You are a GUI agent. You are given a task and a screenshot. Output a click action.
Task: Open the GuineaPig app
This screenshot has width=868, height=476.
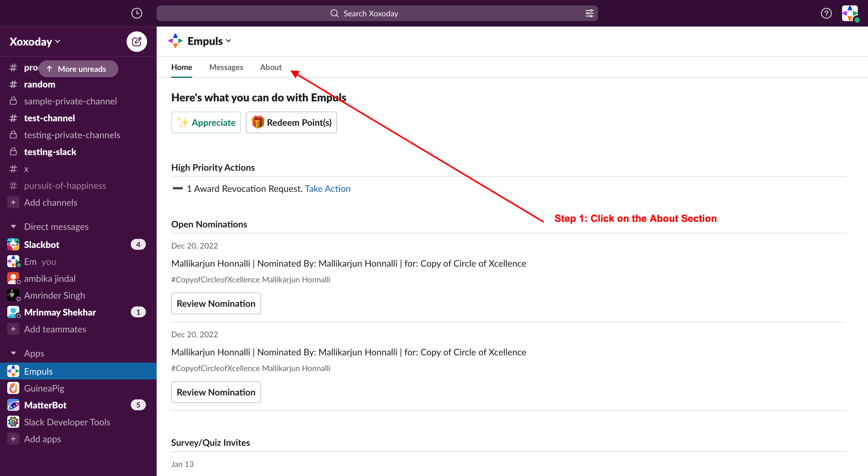point(78,388)
